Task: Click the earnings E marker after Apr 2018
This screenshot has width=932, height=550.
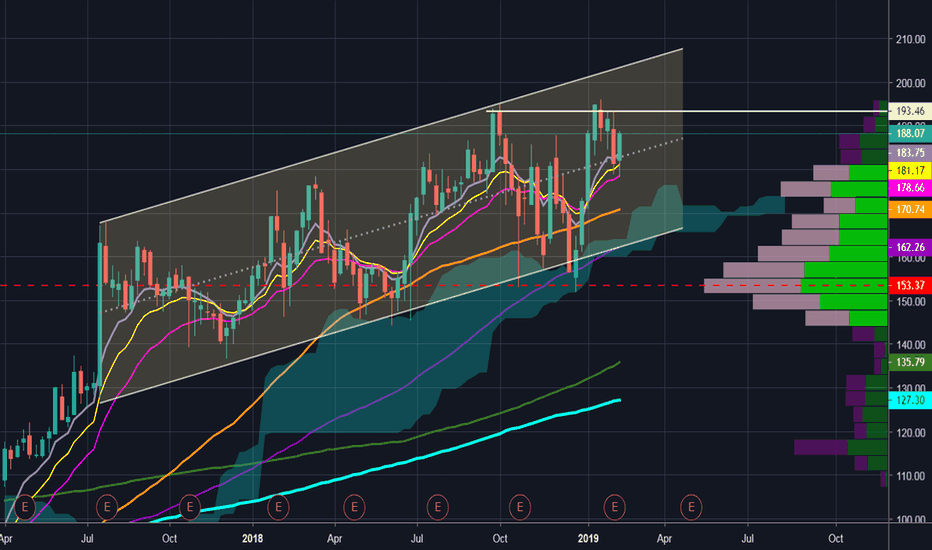Action: pyautogui.click(x=354, y=507)
